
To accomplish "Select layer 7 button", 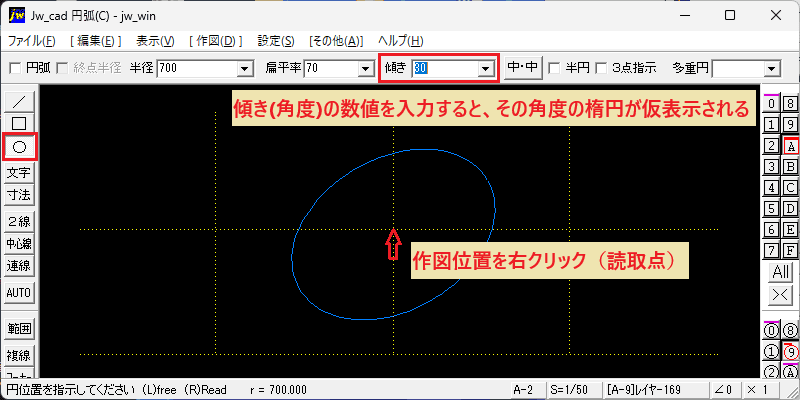I will tap(771, 251).
